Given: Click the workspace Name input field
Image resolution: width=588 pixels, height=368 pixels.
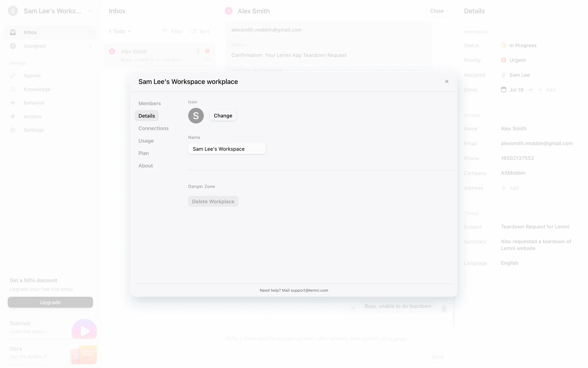Looking at the screenshot, I should click(x=227, y=149).
